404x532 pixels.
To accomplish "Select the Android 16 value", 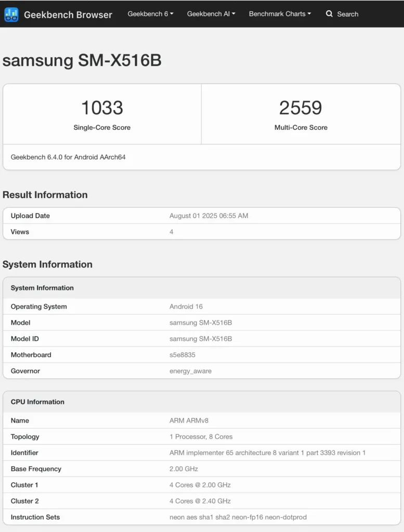I will tap(186, 307).
